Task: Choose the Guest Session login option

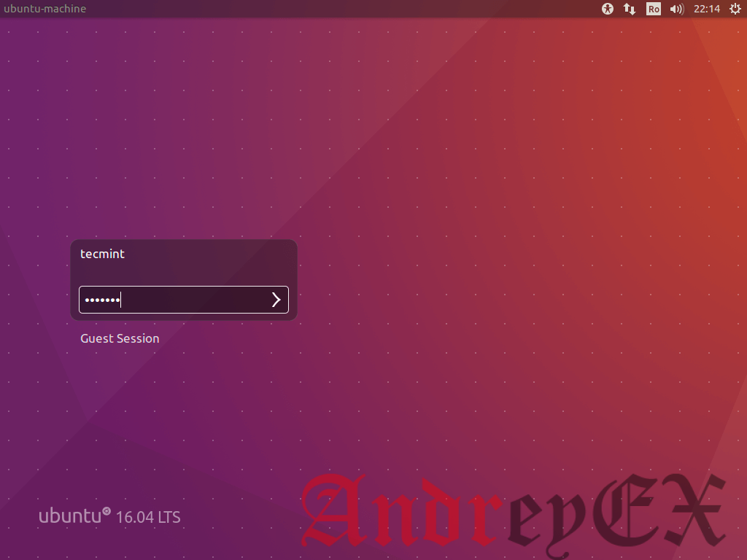Action: (x=120, y=338)
